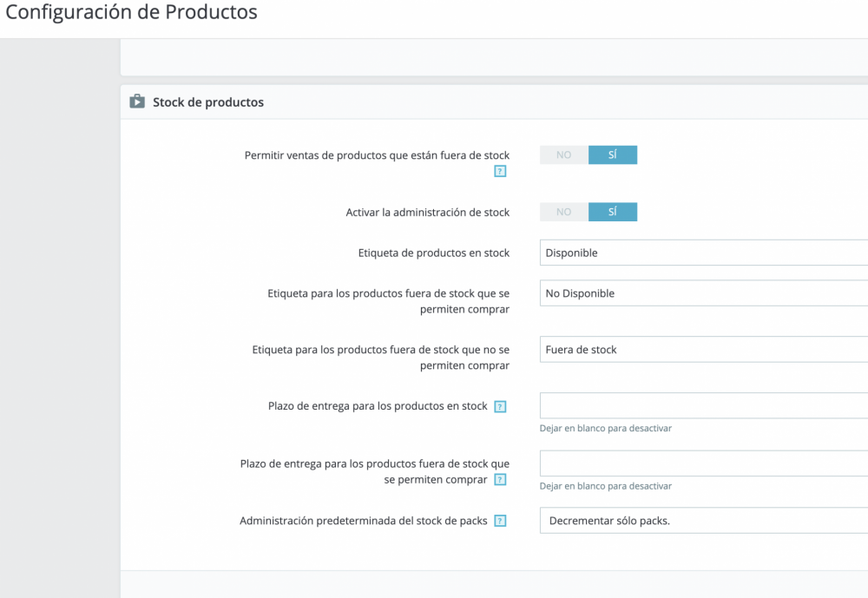Click SÍ button for stock administration
The height and width of the screenshot is (598, 868).
613,212
